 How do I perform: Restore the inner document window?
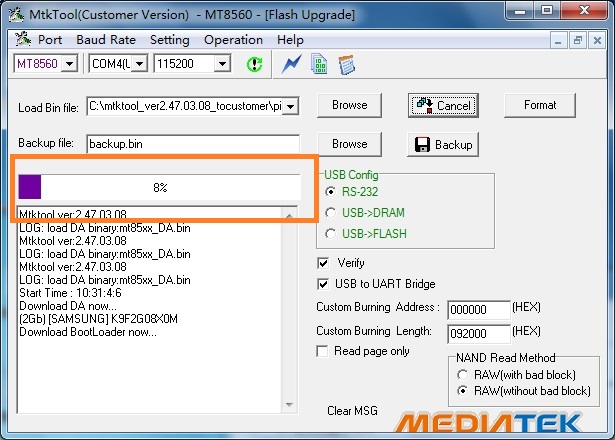pyautogui.click(x=578, y=40)
